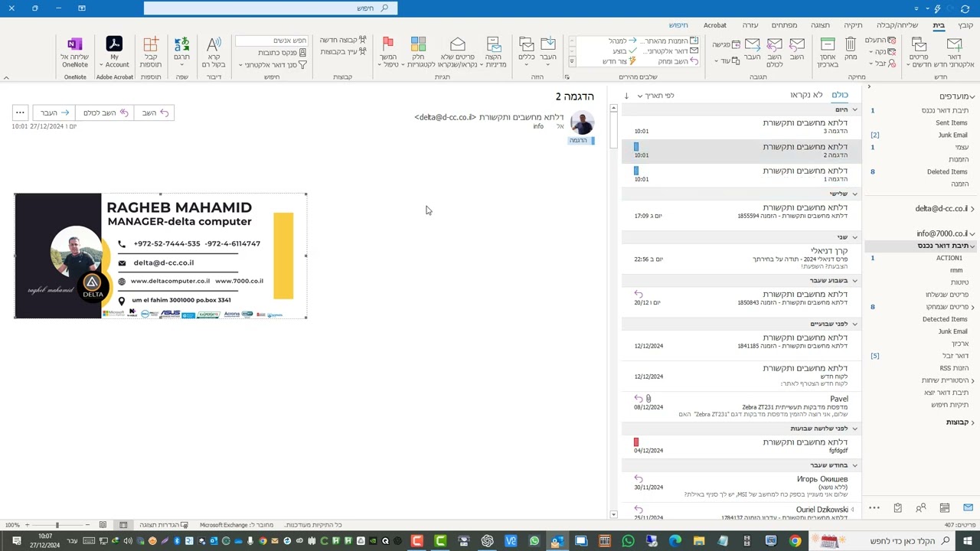Adjust the zoom slider in the status bar
The height and width of the screenshot is (551, 980).
pos(57,525)
